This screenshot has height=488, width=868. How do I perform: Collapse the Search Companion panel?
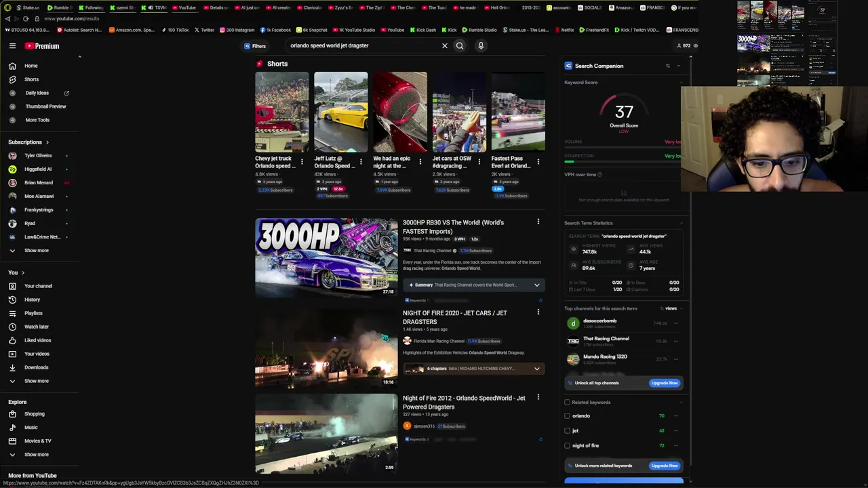pyautogui.click(x=678, y=66)
